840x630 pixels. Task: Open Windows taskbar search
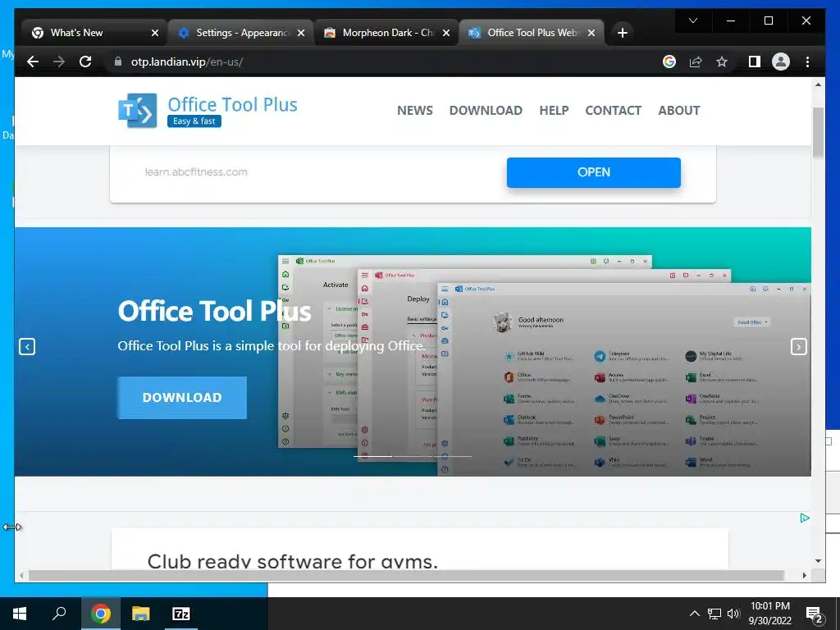(59, 614)
